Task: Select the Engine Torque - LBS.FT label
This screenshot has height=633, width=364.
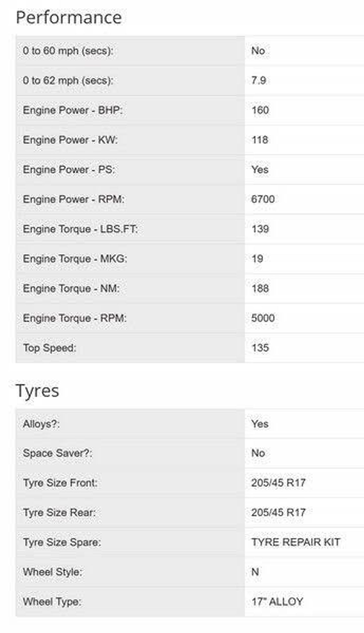Action: pos(80,229)
